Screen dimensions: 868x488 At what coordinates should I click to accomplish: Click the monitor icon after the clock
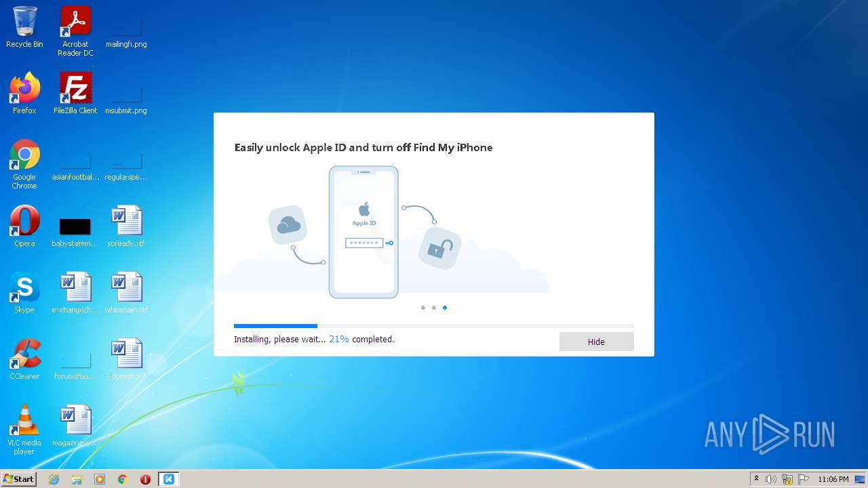[x=860, y=479]
